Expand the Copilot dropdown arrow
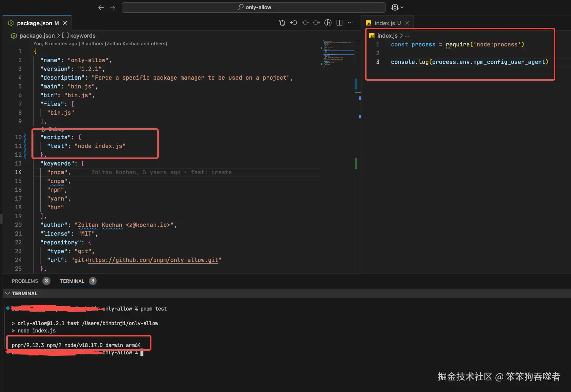 pyautogui.click(x=402, y=7)
